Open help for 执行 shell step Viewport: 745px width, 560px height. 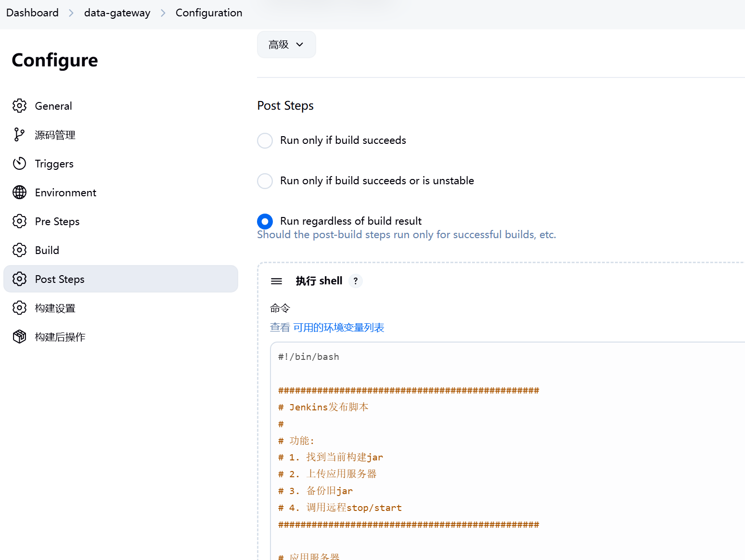(356, 281)
